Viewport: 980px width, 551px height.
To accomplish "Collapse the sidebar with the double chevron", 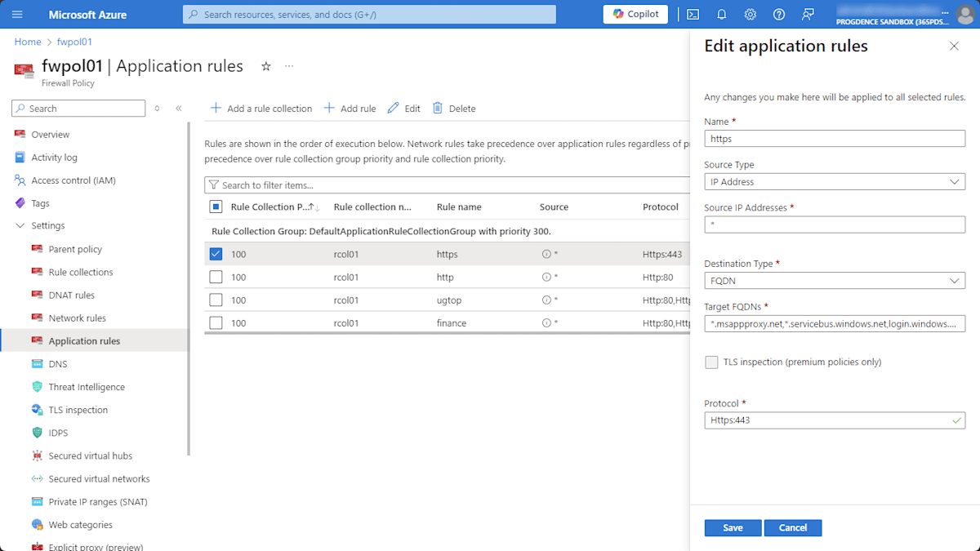I will coord(179,108).
